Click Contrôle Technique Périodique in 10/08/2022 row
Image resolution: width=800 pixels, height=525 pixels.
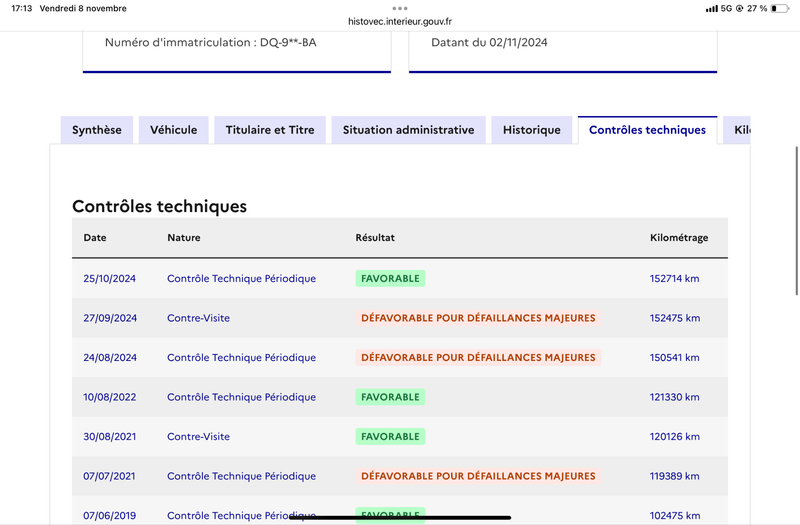pyautogui.click(x=241, y=397)
